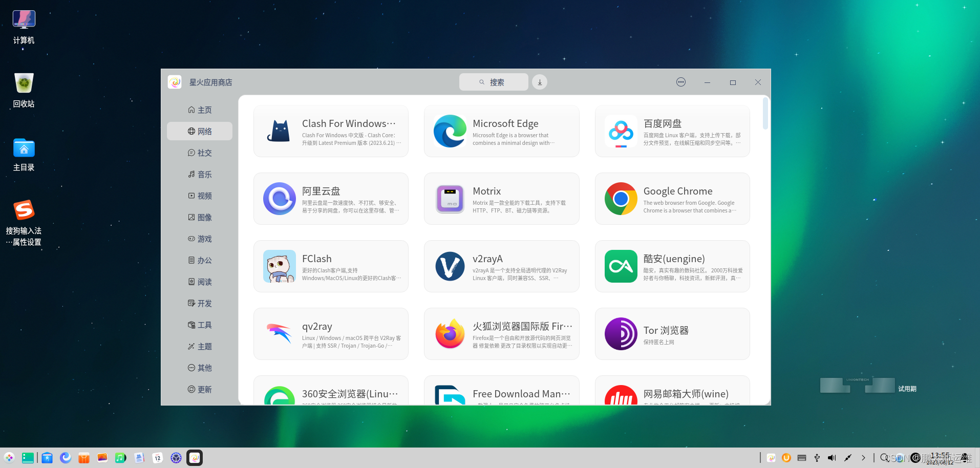Open the 阅读 reading category

click(x=200, y=282)
